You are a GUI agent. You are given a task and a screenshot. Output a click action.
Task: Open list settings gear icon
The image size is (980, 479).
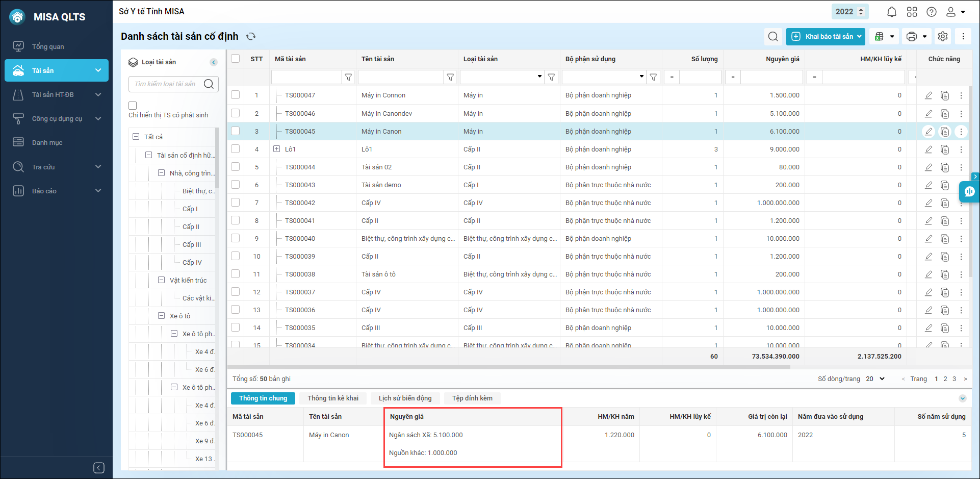(x=943, y=36)
